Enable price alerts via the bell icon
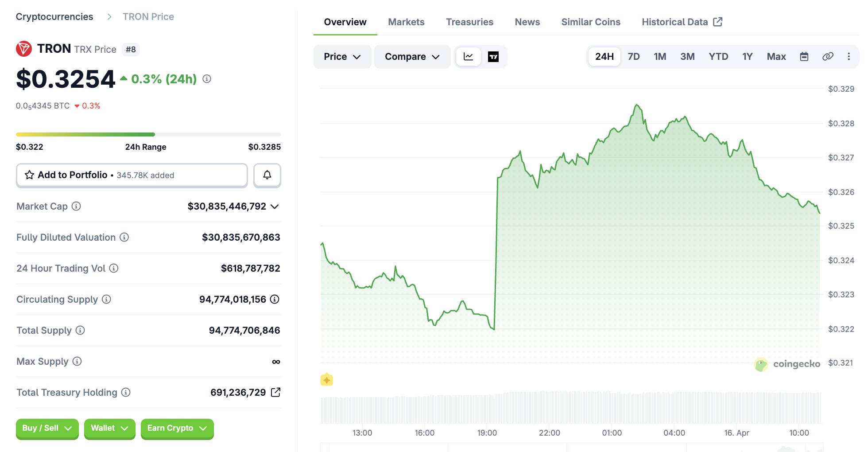This screenshot has width=868, height=452. point(267,175)
